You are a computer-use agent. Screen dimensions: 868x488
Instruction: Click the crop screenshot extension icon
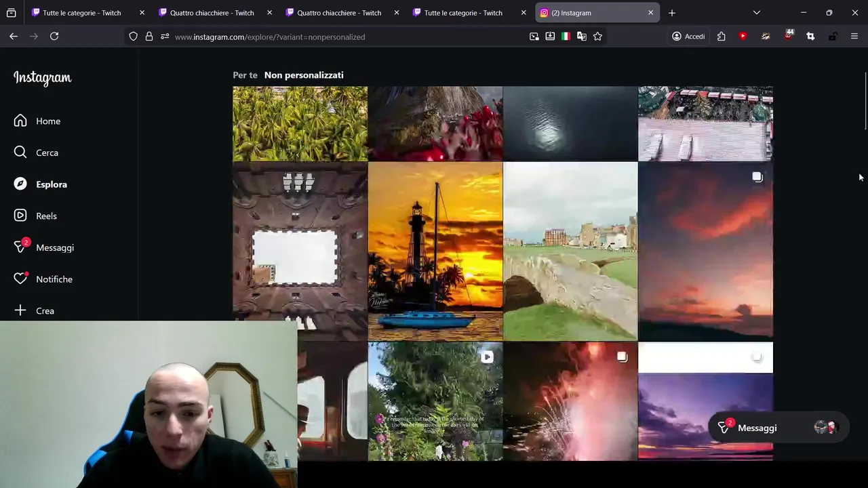coord(810,37)
